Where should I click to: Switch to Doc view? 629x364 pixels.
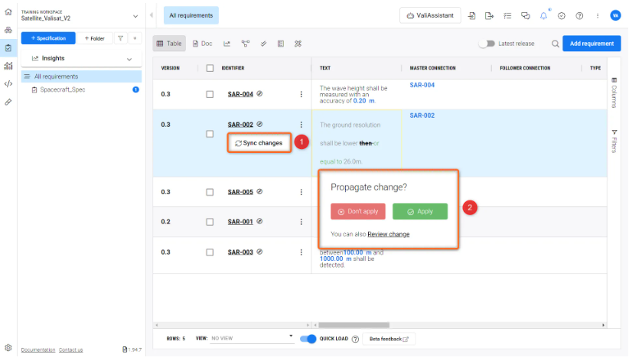click(x=203, y=44)
